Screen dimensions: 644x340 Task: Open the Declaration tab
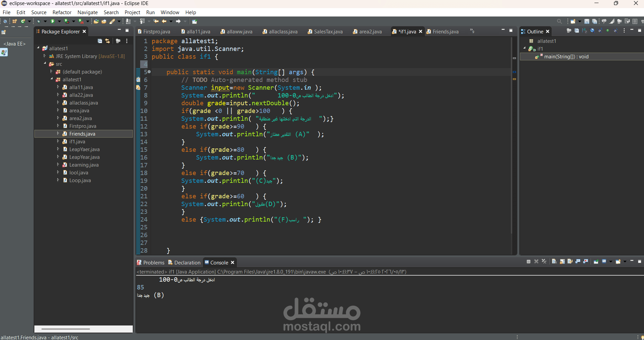point(184,262)
